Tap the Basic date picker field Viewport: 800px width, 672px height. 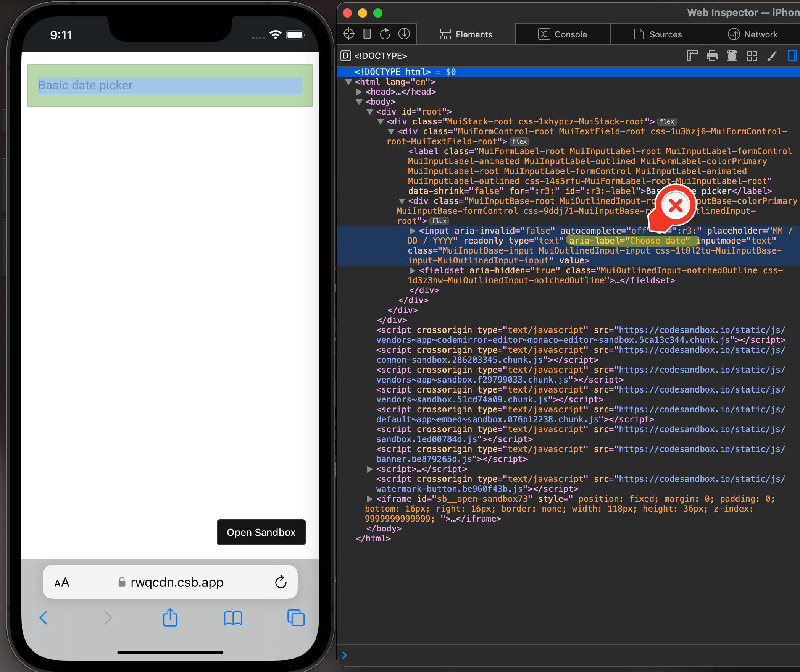[170, 85]
